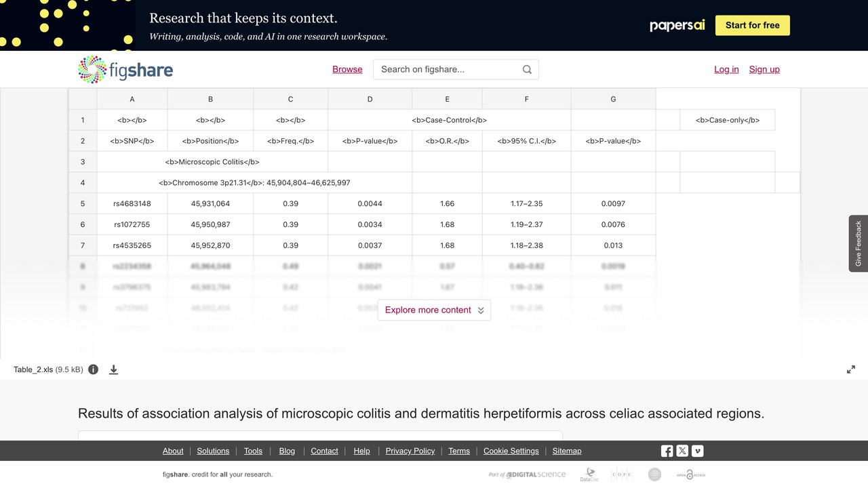Open the Contact footer link
This screenshot has width=868, height=488.
pyautogui.click(x=324, y=451)
